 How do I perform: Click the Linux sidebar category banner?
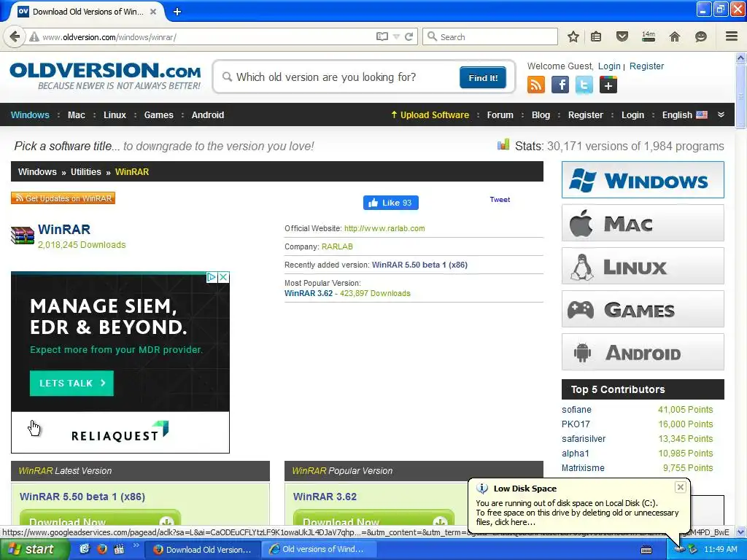coord(643,265)
